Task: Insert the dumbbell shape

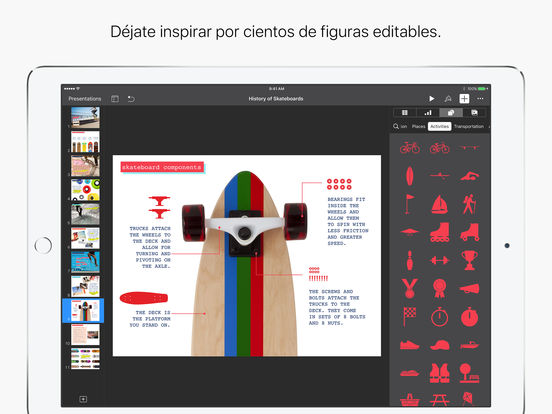Action: tap(440, 261)
